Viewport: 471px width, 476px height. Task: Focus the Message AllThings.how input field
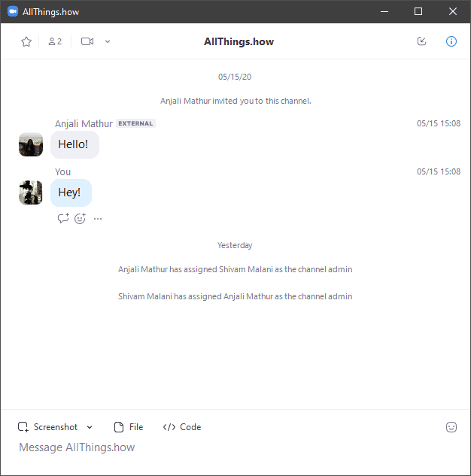[235, 447]
